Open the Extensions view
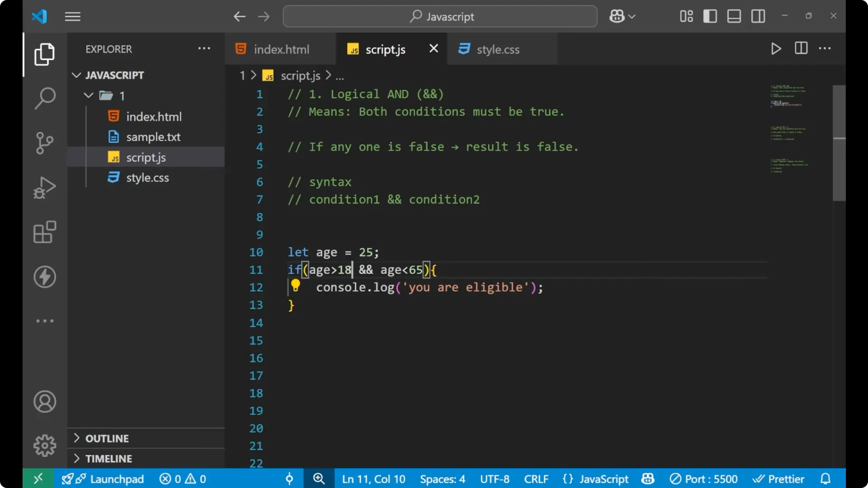This screenshot has width=868, height=488. pos(44,232)
